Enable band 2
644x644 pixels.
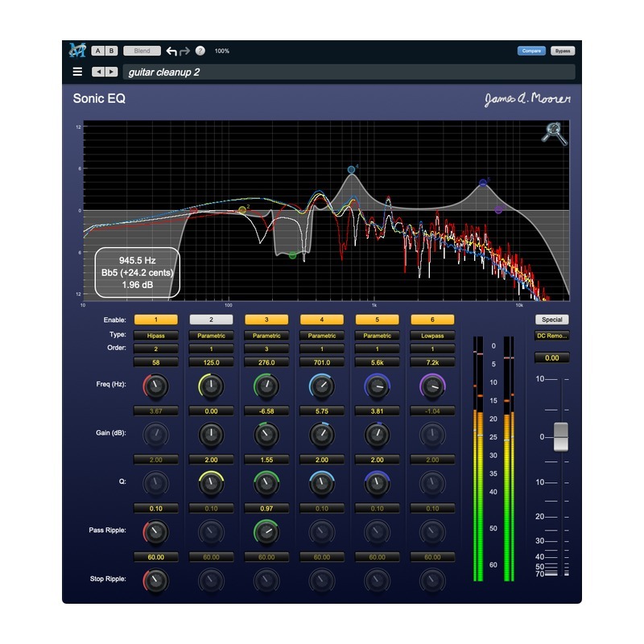click(x=211, y=320)
